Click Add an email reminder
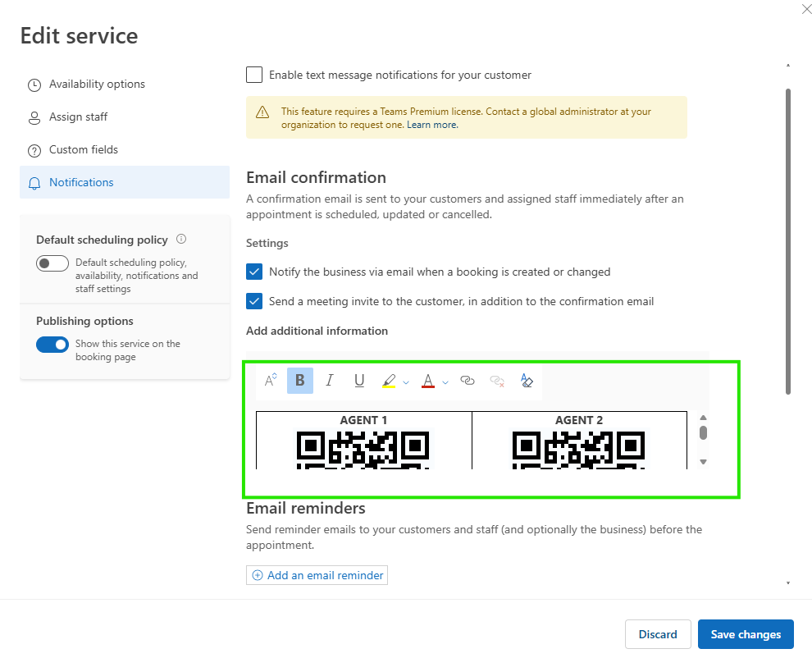Screen dimensions: 812x658 point(317,575)
